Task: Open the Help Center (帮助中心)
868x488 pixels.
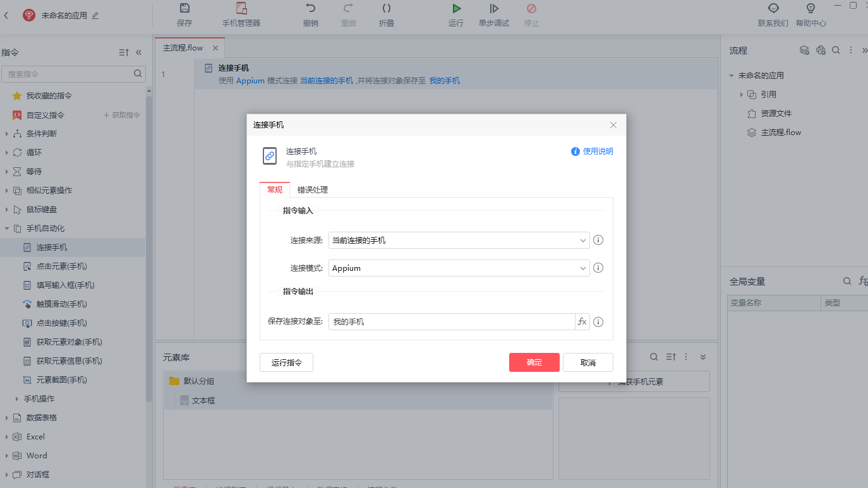Action: pyautogui.click(x=811, y=9)
